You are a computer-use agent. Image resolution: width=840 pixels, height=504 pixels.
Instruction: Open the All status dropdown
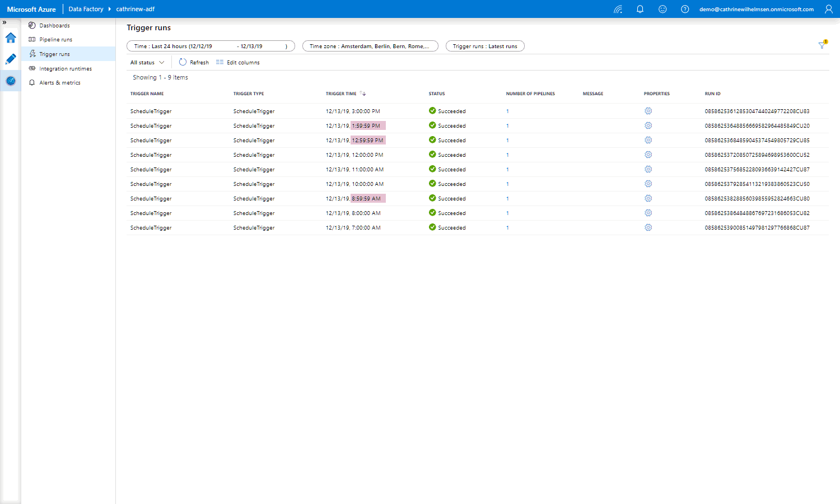click(147, 63)
